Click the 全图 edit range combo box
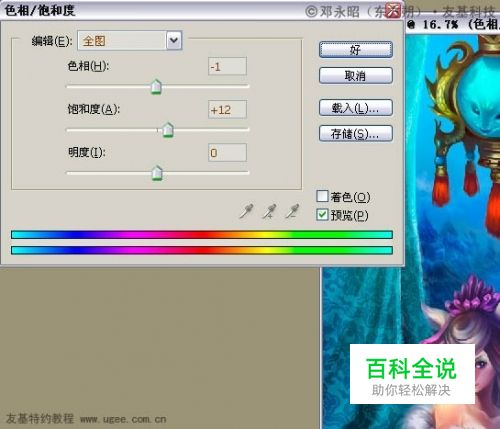 click(130, 40)
